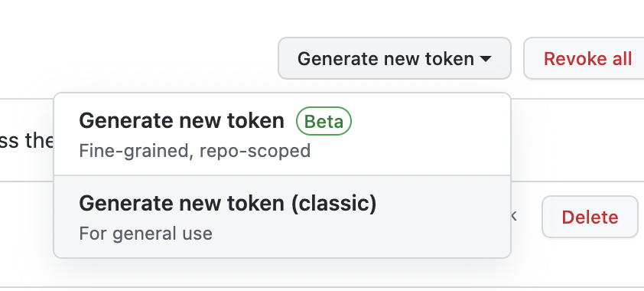Click the Delete label text
This screenshot has width=644, height=291.
click(x=590, y=217)
